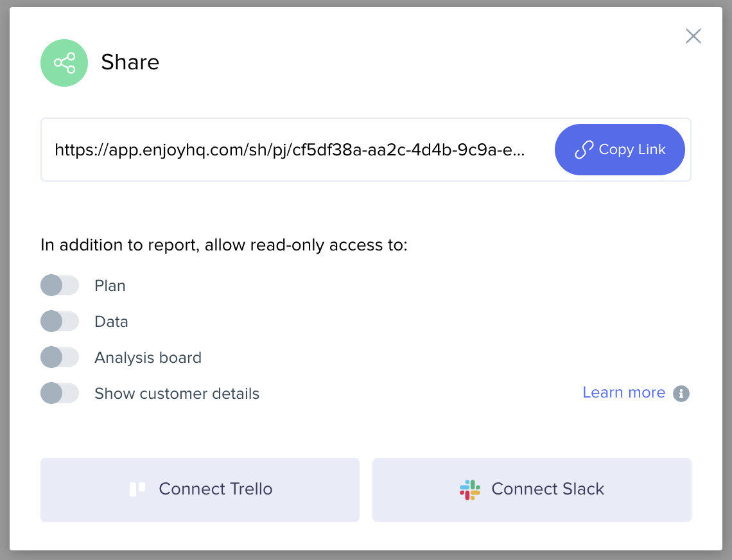
Task: Switch on Show customer details
Action: (60, 394)
